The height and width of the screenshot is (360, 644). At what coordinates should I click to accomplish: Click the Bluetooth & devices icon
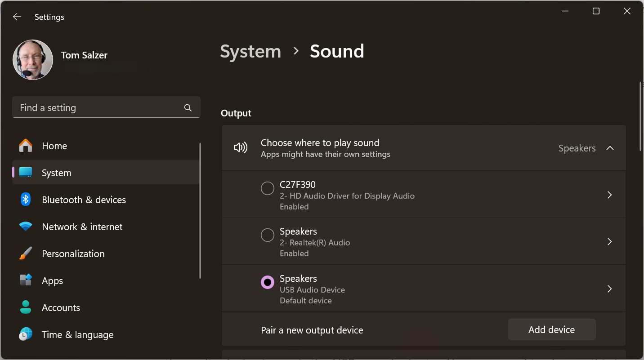[26, 200]
